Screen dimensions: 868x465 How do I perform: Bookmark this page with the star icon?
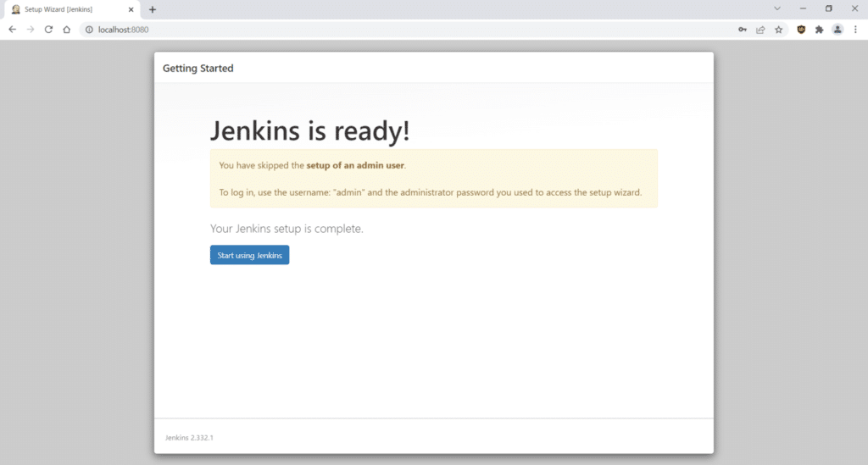779,30
